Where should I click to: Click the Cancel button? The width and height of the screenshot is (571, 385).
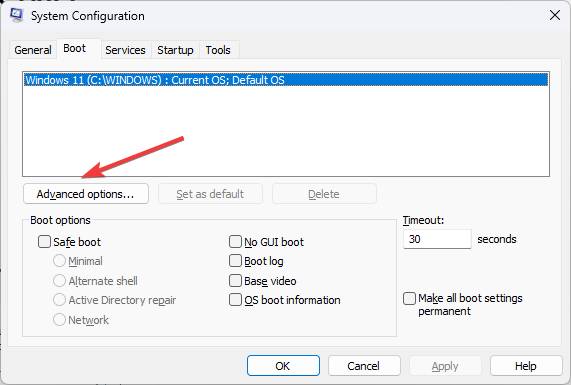[364, 366]
